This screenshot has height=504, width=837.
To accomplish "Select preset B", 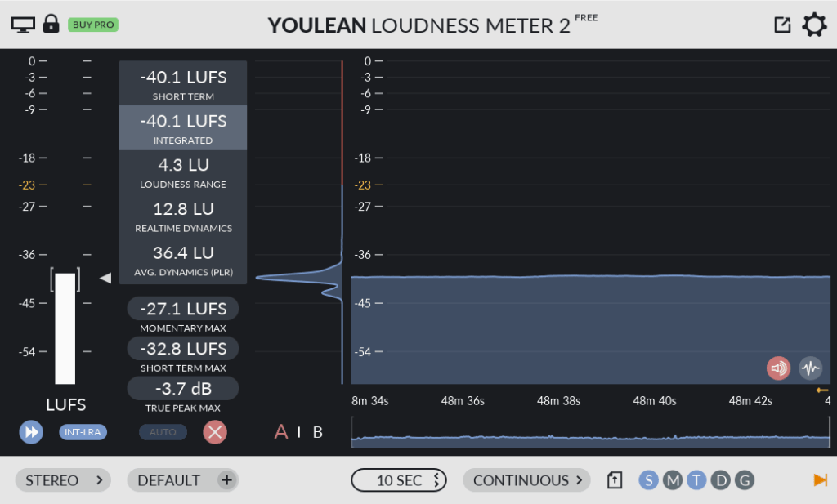I will point(318,433).
